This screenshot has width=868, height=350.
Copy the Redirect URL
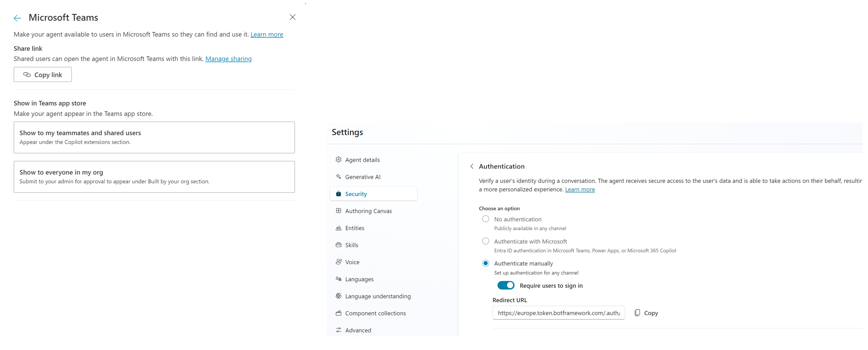pyautogui.click(x=646, y=313)
